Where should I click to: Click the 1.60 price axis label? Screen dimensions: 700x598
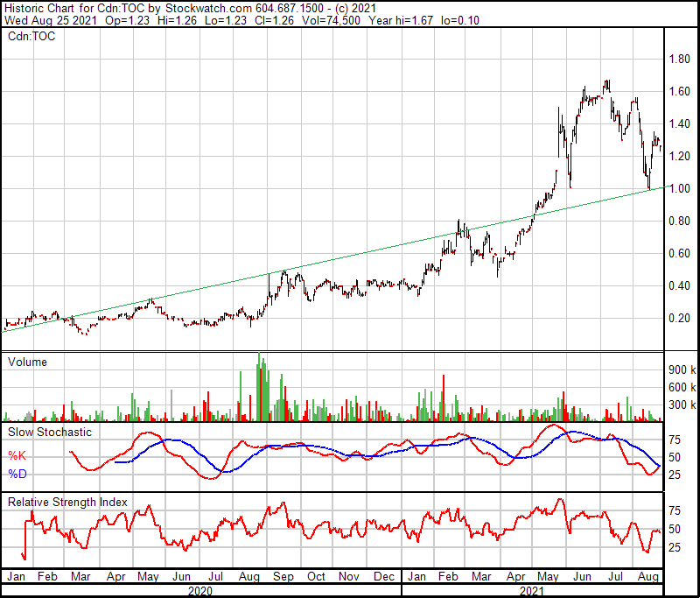pyautogui.click(x=679, y=92)
